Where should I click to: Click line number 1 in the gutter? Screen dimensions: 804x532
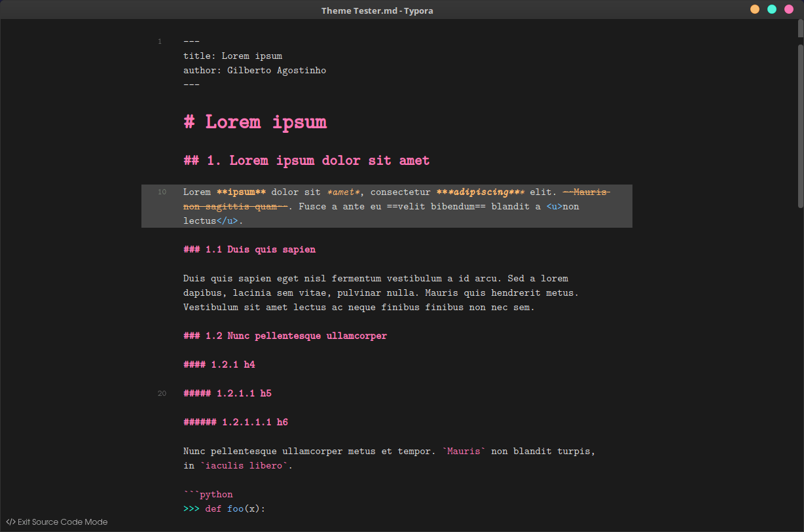[x=160, y=42]
